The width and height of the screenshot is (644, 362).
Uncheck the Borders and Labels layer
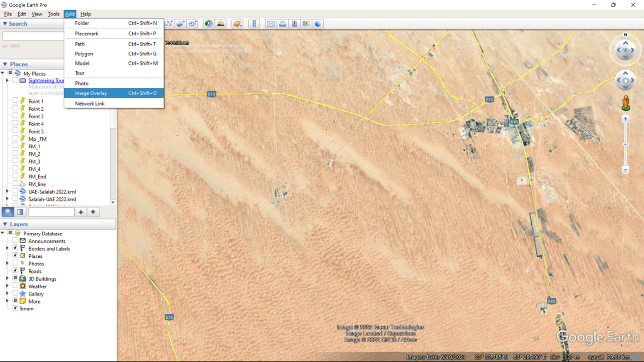(15, 248)
